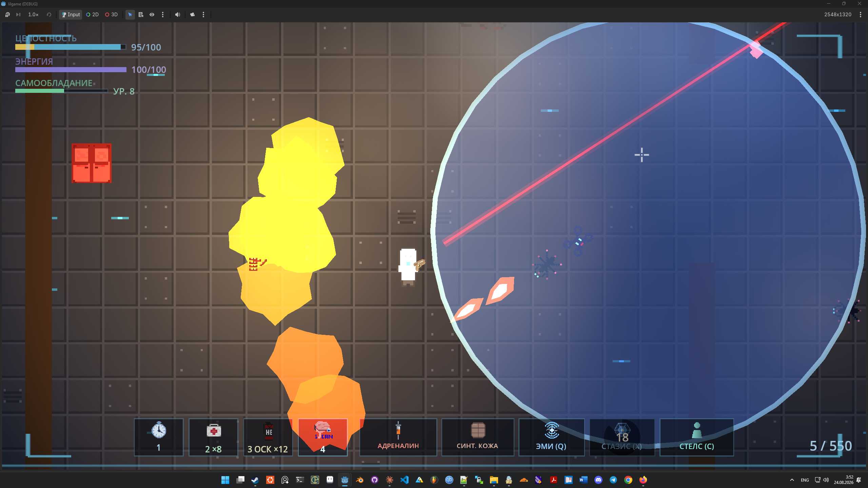Open Discord from the Windows taskbar
868x488 pixels.
pyautogui.click(x=598, y=480)
